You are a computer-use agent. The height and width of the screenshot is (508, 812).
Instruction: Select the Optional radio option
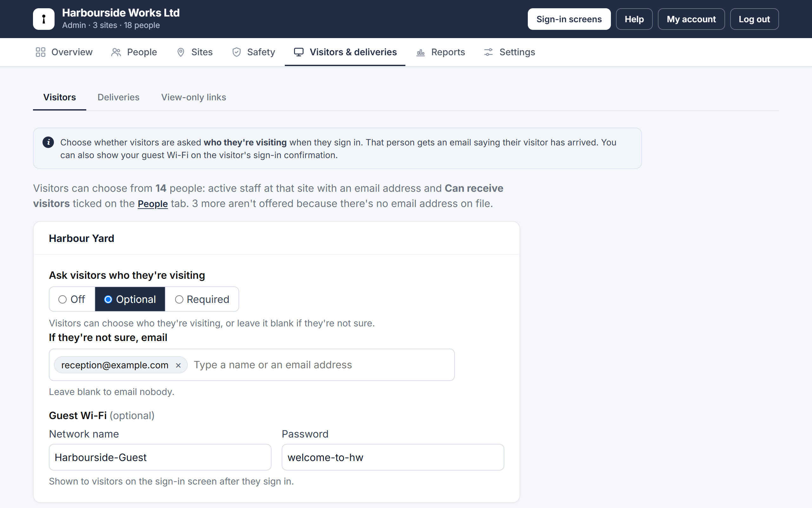coord(130,299)
